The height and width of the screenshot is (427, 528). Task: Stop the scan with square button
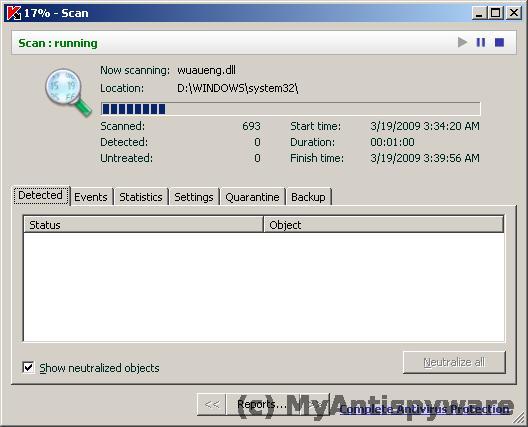499,42
